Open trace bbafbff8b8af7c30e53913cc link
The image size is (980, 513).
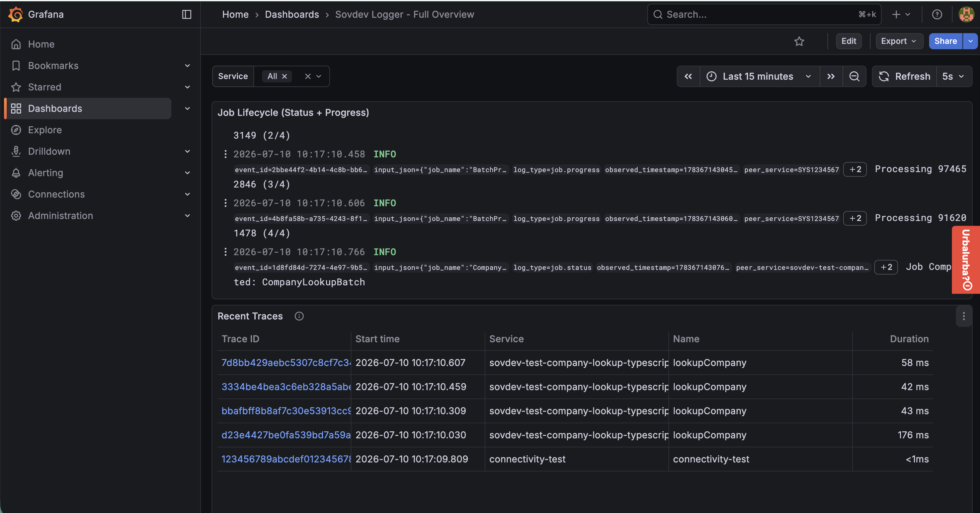click(x=286, y=411)
